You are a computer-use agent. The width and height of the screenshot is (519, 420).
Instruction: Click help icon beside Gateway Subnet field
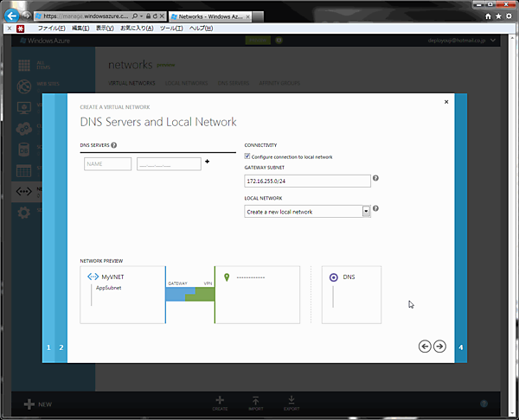(375, 179)
